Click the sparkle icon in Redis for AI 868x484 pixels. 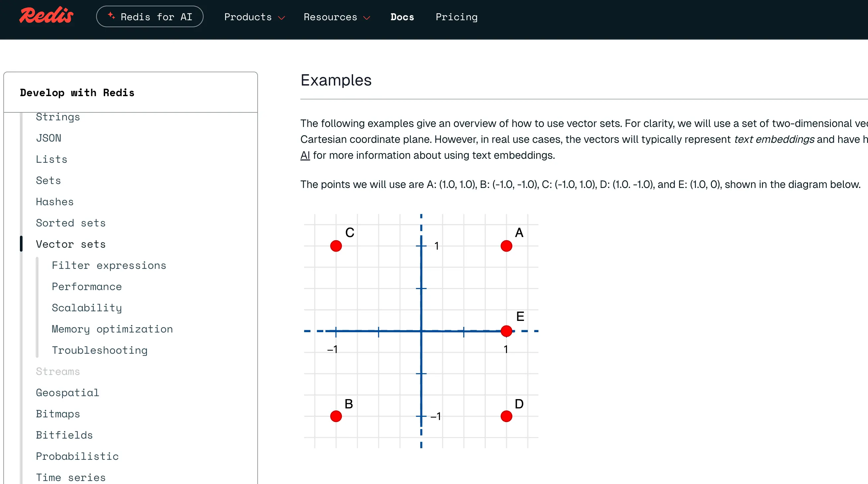[111, 16]
